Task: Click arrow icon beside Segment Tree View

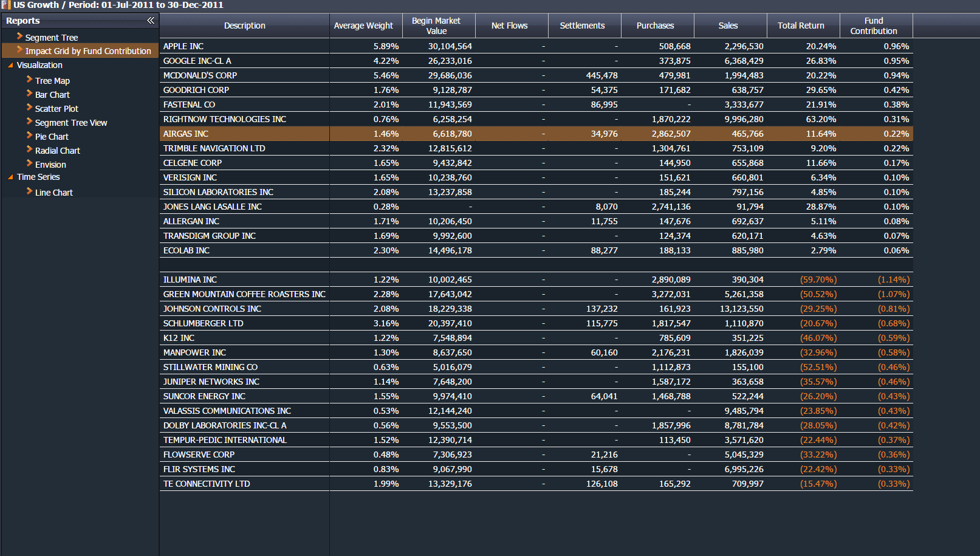Action: [30, 122]
